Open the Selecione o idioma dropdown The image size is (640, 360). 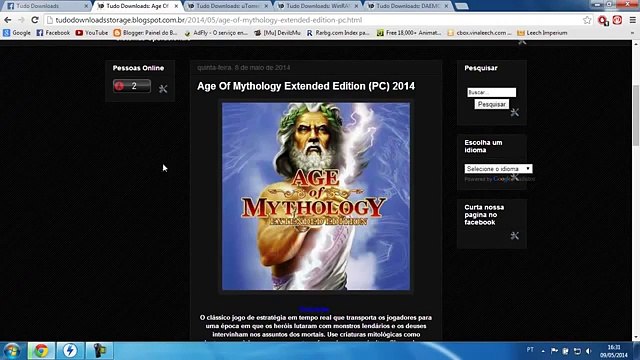point(498,169)
